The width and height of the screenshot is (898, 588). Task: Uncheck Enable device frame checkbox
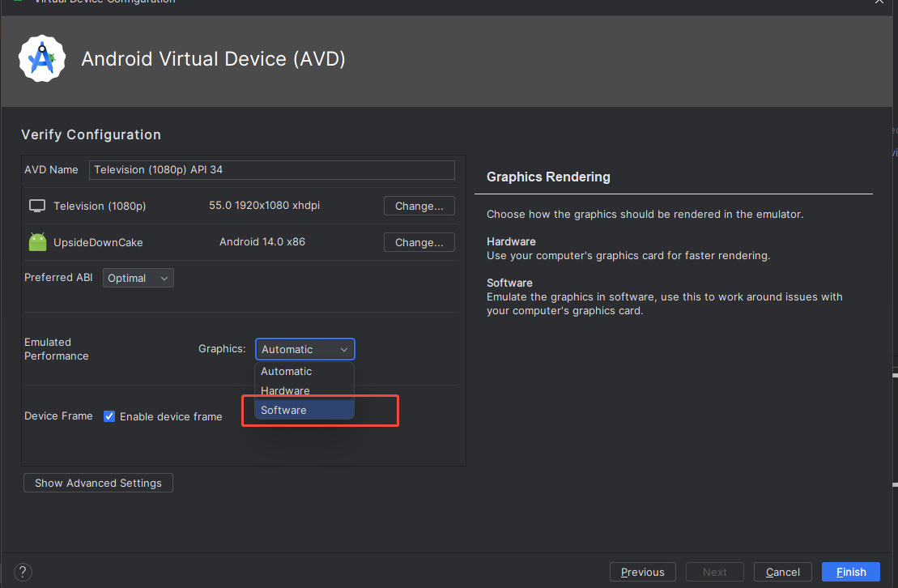coord(109,416)
